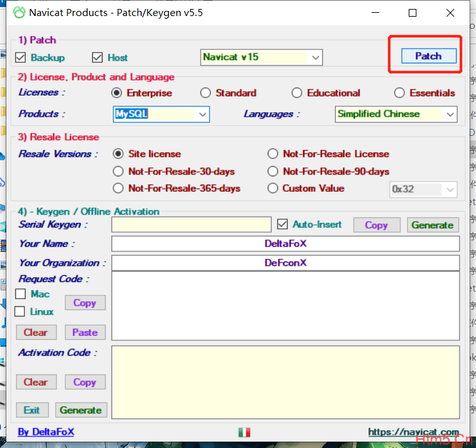Click the Patch button

[429, 56]
